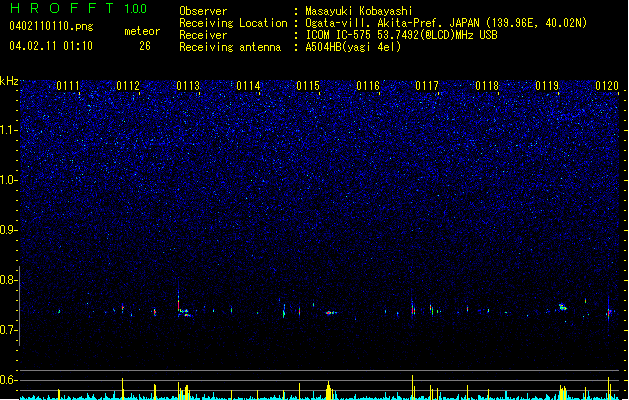Click the 0.6 kHz axis label

(9, 380)
